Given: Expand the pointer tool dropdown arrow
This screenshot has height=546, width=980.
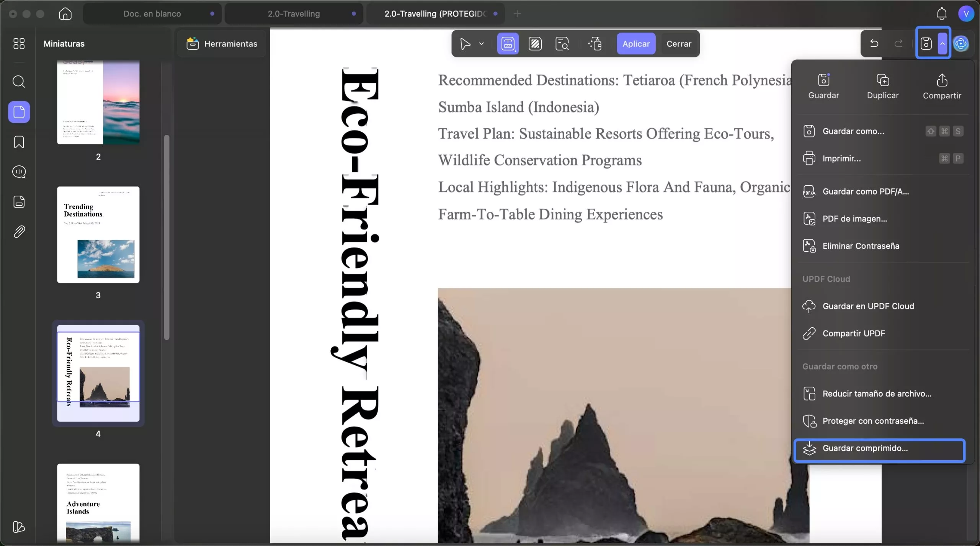Looking at the screenshot, I should point(482,44).
